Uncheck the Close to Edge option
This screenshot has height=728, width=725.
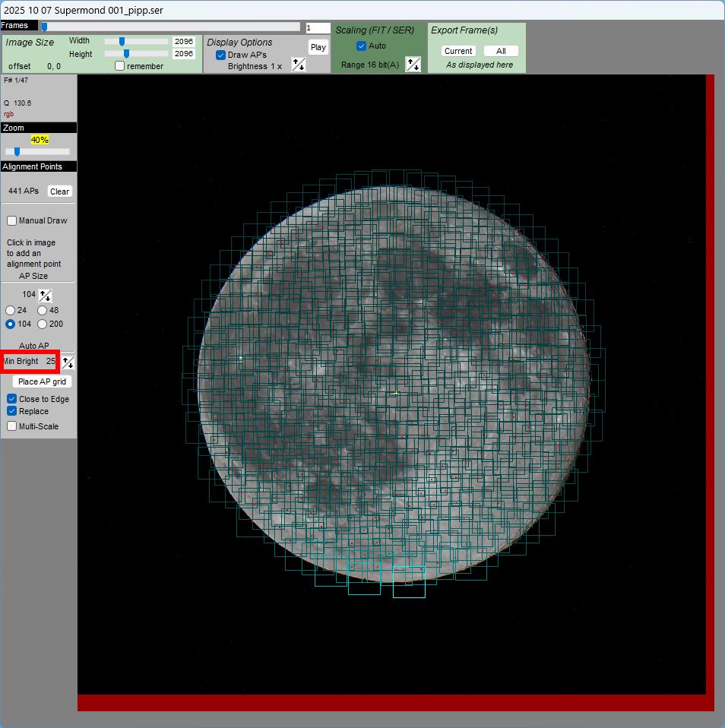click(12, 399)
